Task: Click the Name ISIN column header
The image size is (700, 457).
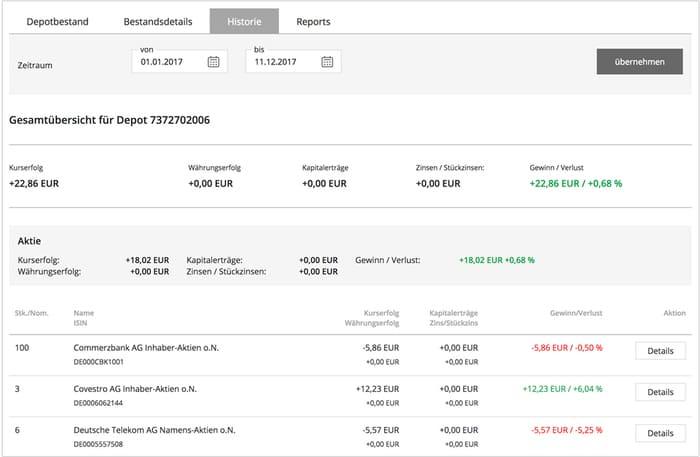Action: (83, 318)
